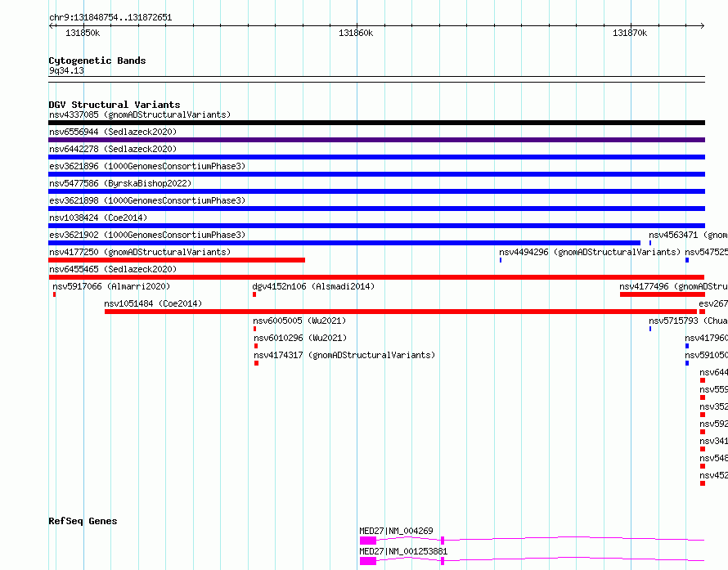Select esv3621898 (1000GenomesConsortiumPhase3) label
728x570 pixels.
pos(147,200)
